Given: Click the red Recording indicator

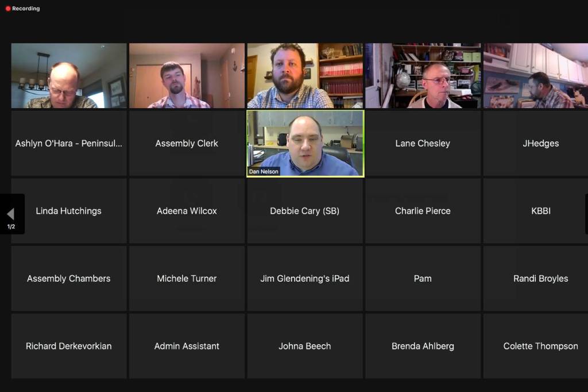Looking at the screenshot, I should pos(22,8).
